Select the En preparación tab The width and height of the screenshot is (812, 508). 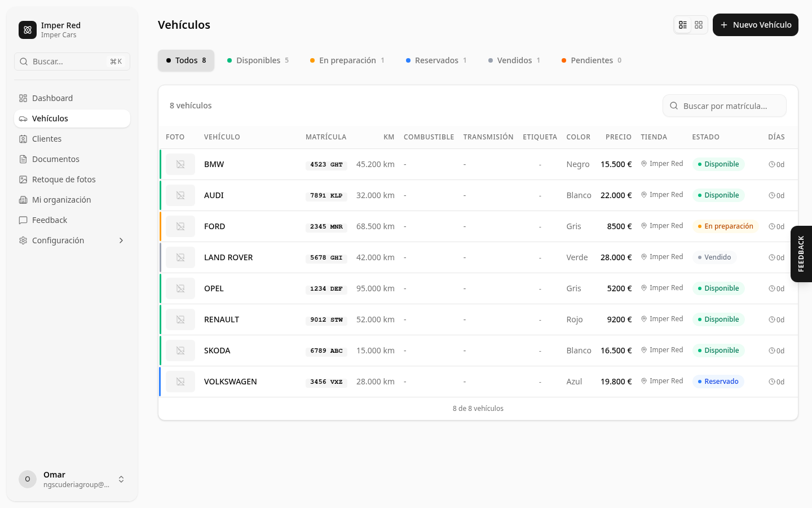pos(347,60)
